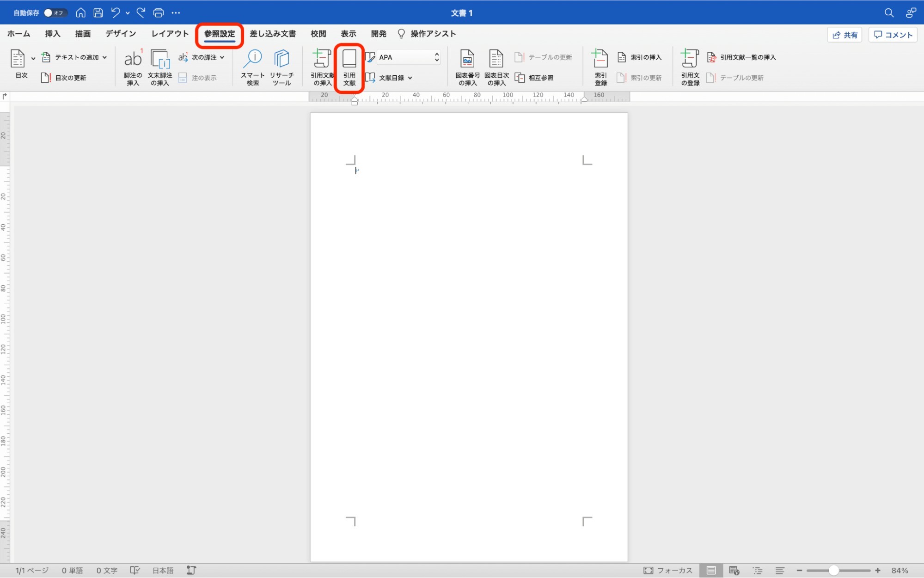Open the undo history dropdown arrow
Screen dimensions: 924x578
tap(128, 13)
